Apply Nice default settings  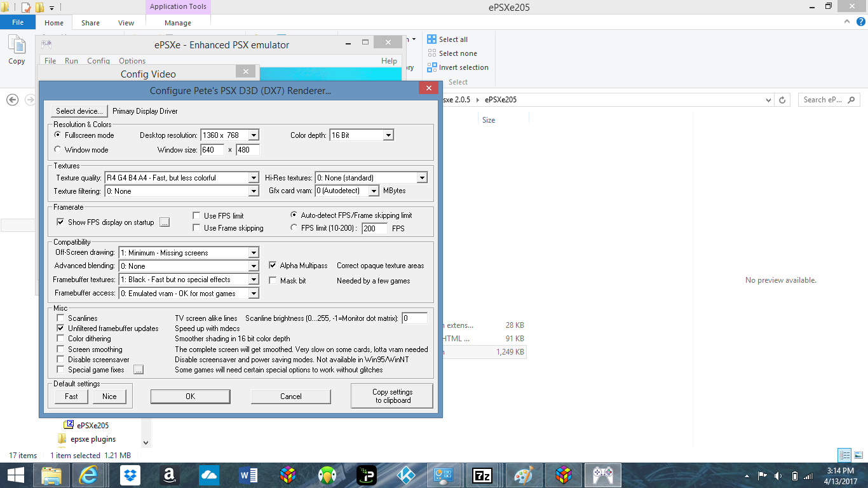click(x=109, y=396)
